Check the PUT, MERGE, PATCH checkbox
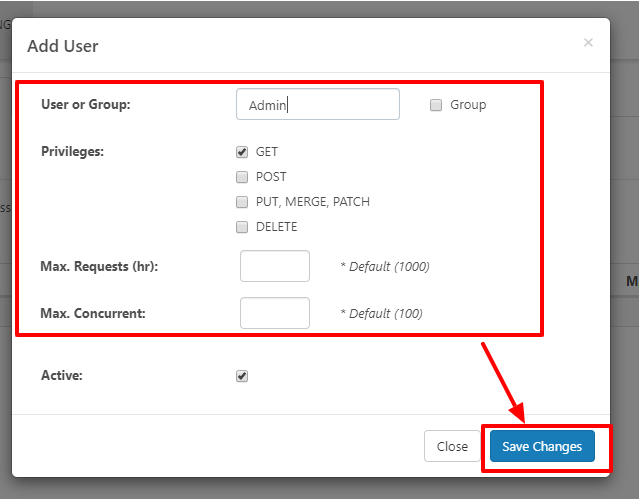The width and height of the screenshot is (640, 500). coord(242,202)
